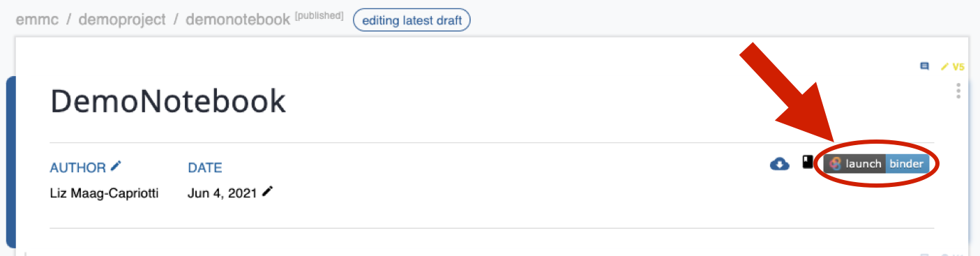Click author name Liz Maag-Capriotti

tap(105, 193)
